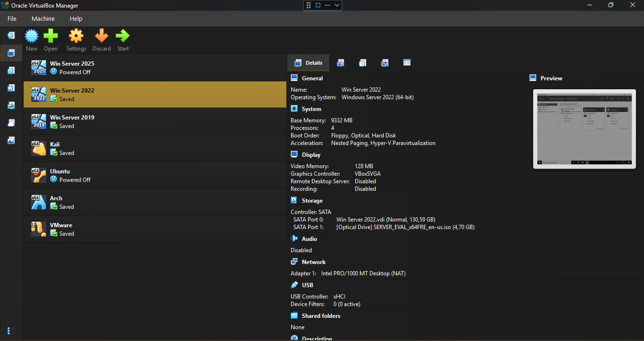Expand the chevron in the top connection bar
Viewport: 644px width, 341px height.
(337, 5)
